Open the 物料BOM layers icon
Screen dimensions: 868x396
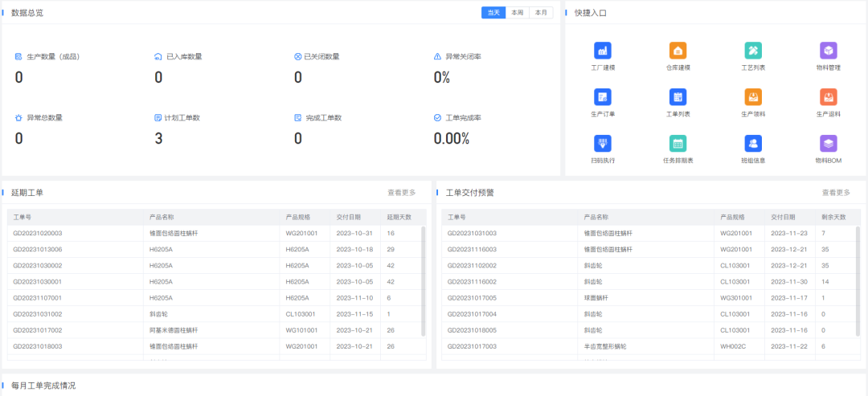pyautogui.click(x=828, y=143)
